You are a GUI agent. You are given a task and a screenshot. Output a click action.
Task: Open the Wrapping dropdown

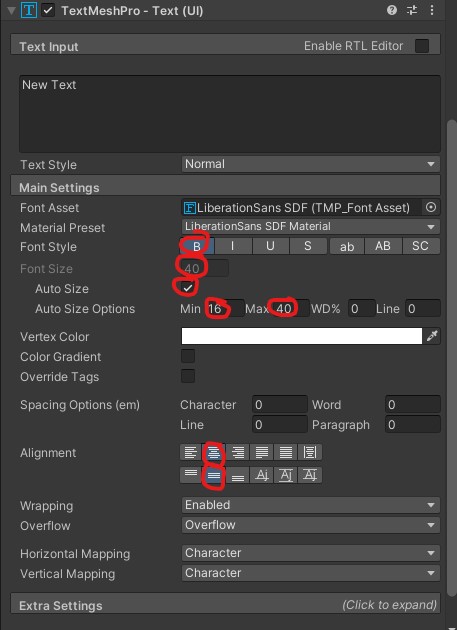310,505
